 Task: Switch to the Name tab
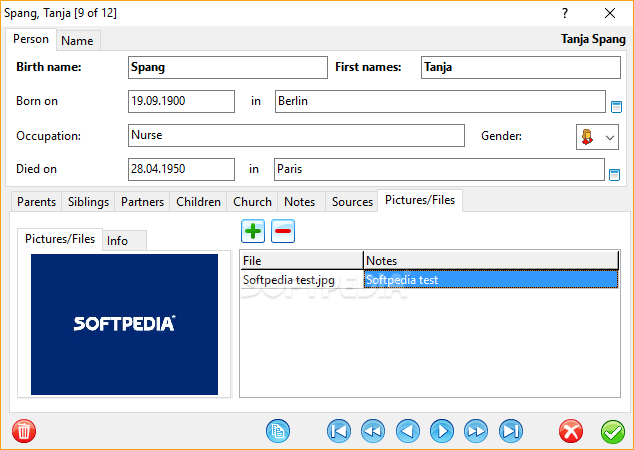(x=78, y=40)
